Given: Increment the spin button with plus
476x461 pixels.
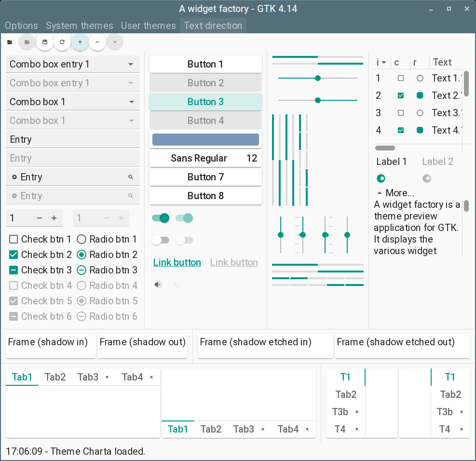Looking at the screenshot, I should tap(54, 218).
